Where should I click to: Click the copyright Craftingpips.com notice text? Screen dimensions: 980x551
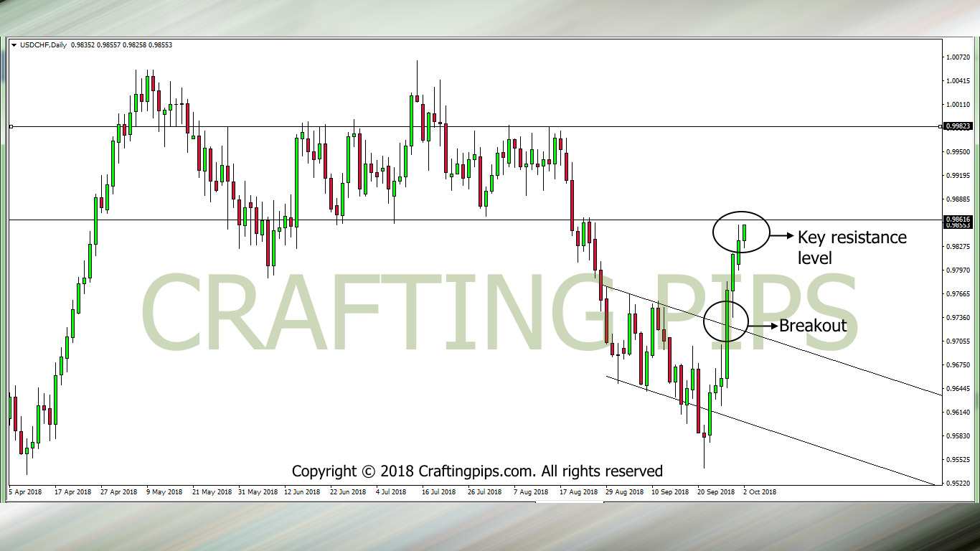pos(477,471)
